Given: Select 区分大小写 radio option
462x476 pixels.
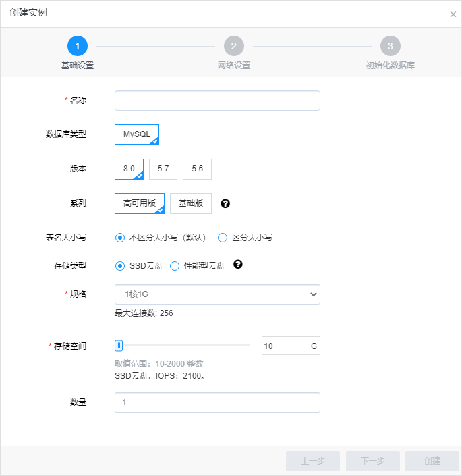Looking at the screenshot, I should [x=223, y=238].
